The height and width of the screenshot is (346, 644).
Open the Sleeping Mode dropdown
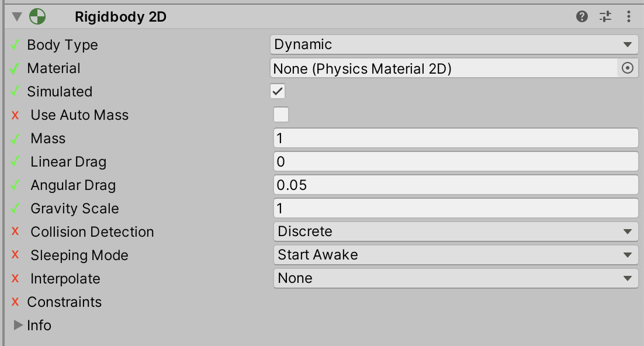(x=455, y=255)
